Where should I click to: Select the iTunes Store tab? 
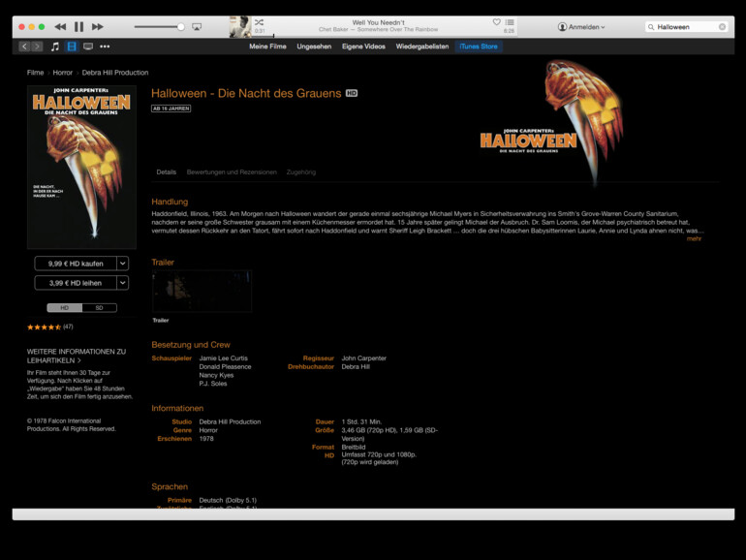tap(479, 47)
